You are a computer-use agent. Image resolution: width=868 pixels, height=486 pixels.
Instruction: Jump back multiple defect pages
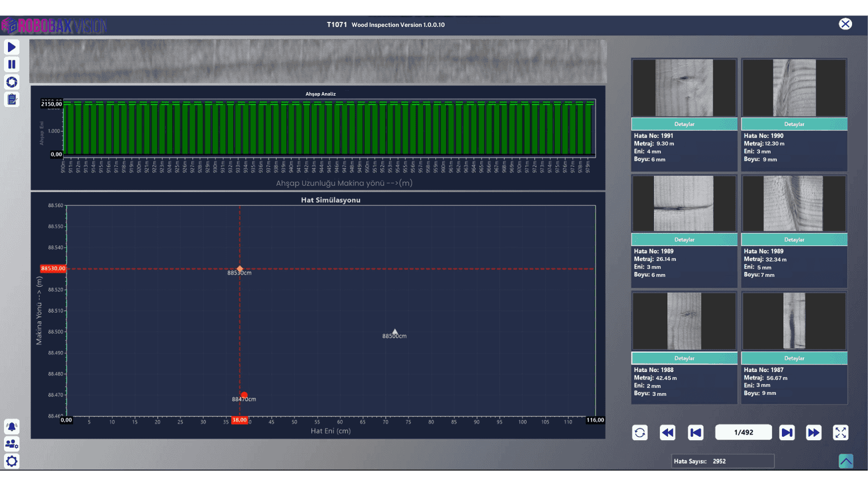[x=667, y=432]
